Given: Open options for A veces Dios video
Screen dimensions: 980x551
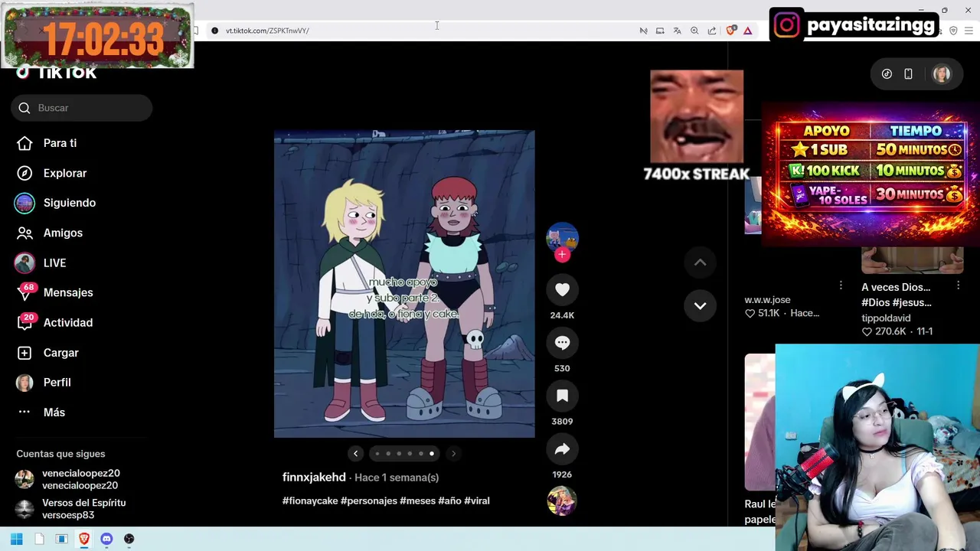Looking at the screenshot, I should tap(958, 285).
